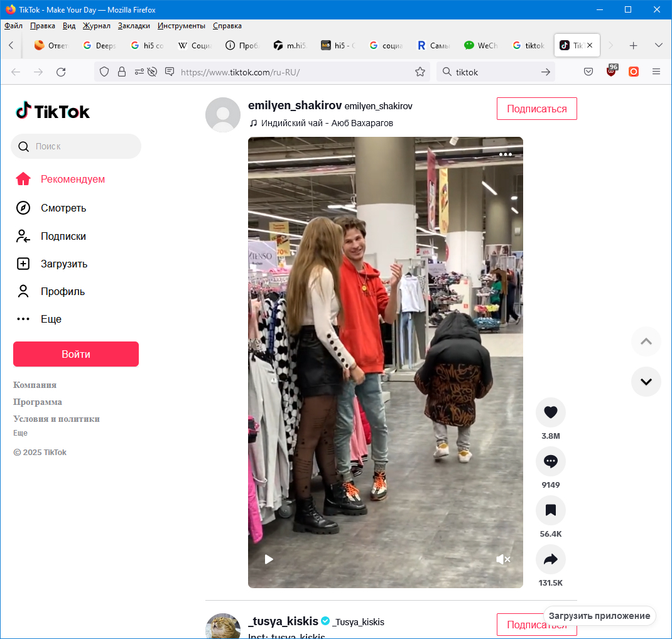Go back one page

[16, 72]
